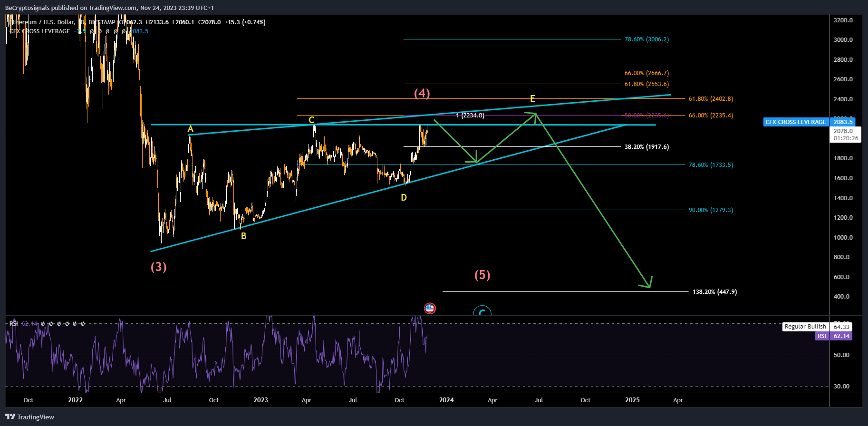868x426 pixels.
Task: Click the blue CFX CROSS LEVERAGE price-scale tag
Action: pos(796,122)
